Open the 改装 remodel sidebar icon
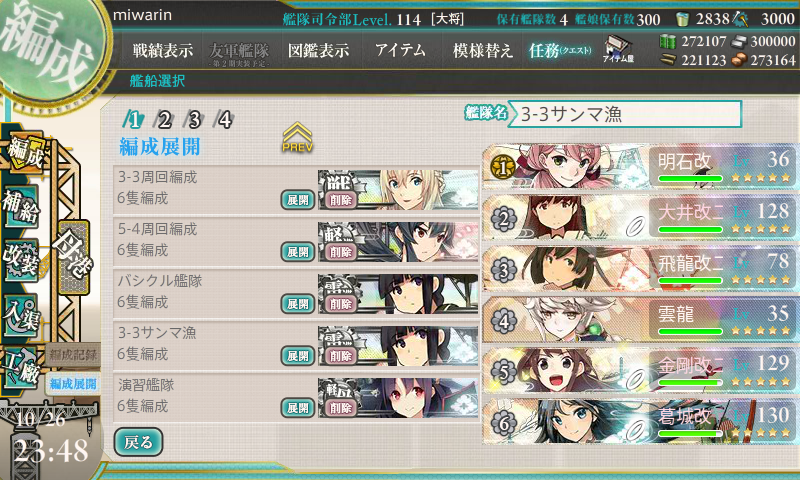 [x=21, y=260]
